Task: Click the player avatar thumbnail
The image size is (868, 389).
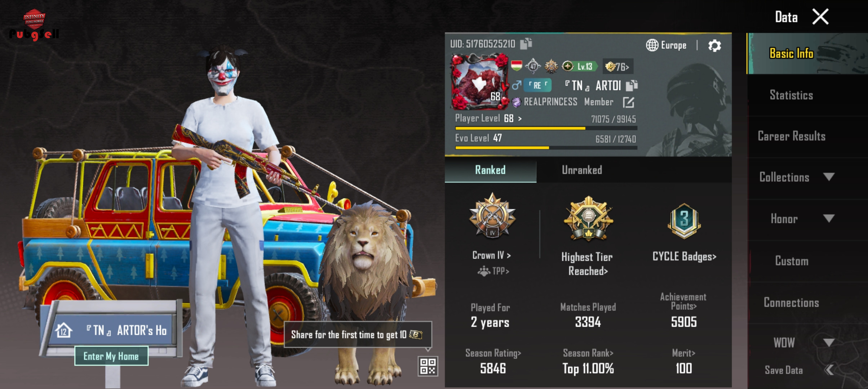Action: [x=479, y=82]
